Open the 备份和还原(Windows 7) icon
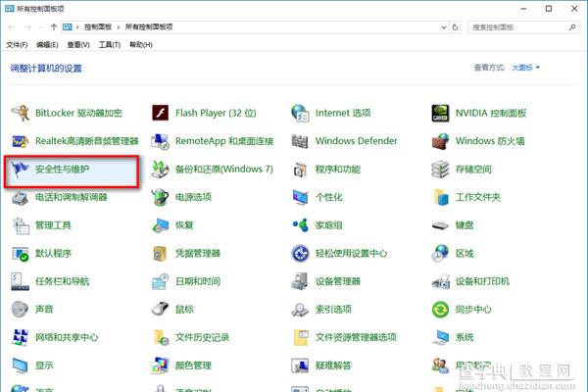 [x=161, y=170]
